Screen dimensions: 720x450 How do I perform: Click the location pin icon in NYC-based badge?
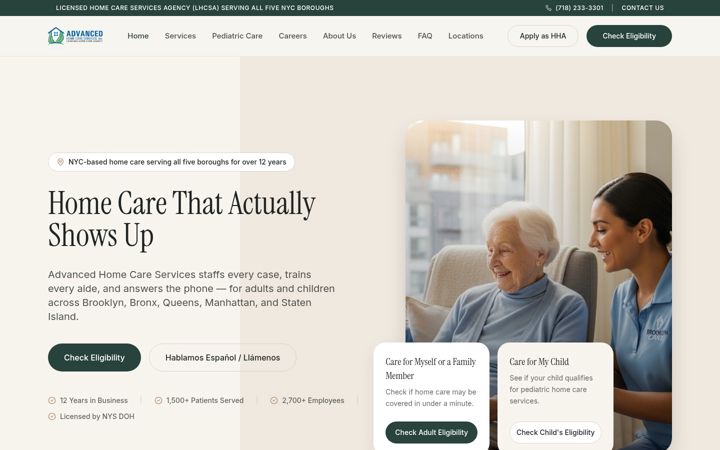(x=60, y=162)
